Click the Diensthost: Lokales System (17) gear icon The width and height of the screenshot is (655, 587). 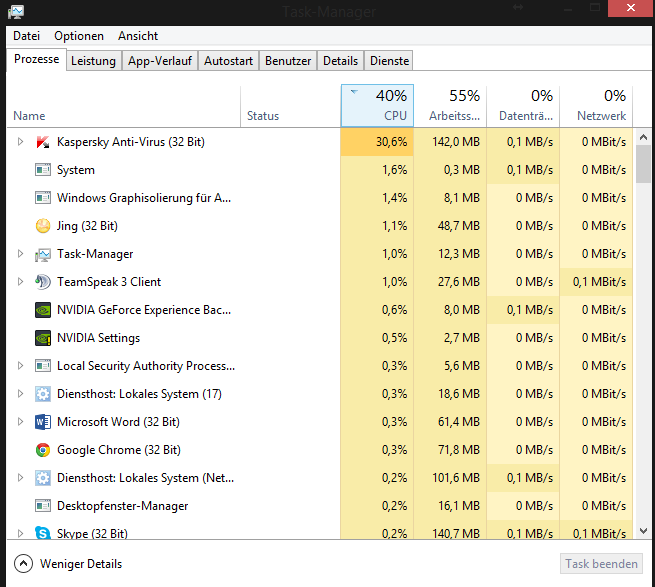43,394
